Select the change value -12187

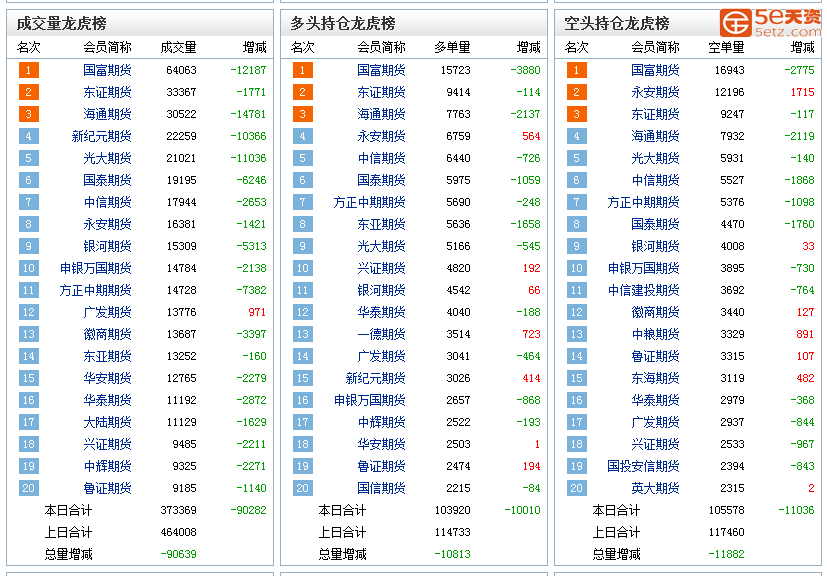248,70
